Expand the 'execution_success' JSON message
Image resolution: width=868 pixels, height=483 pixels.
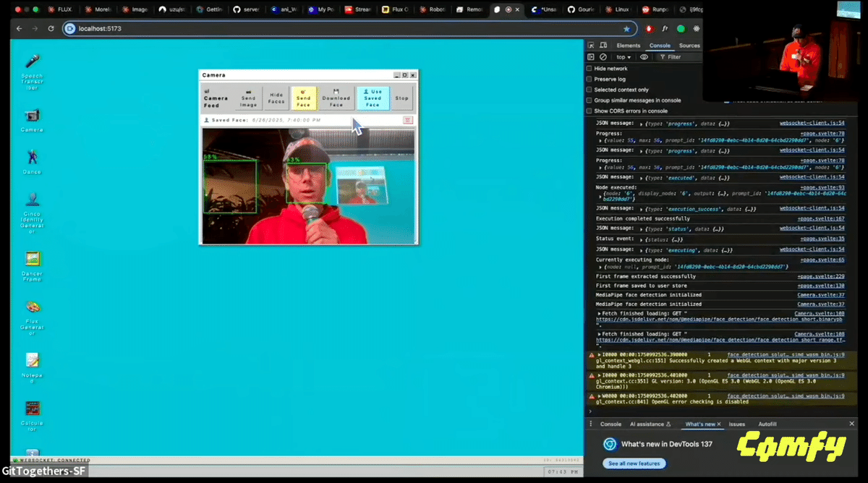coord(642,208)
